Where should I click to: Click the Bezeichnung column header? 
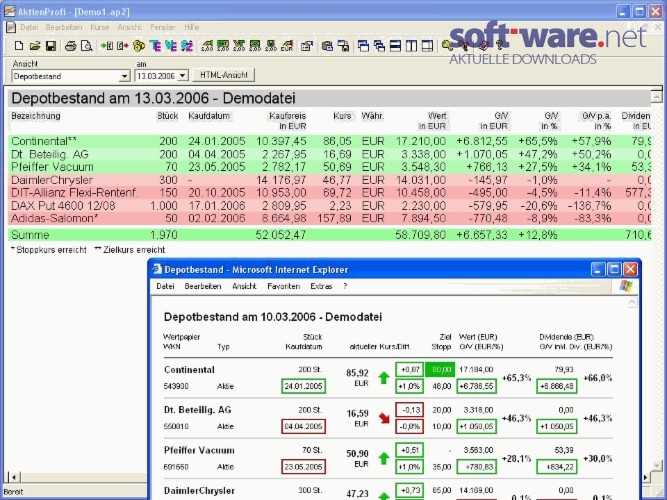(36, 116)
